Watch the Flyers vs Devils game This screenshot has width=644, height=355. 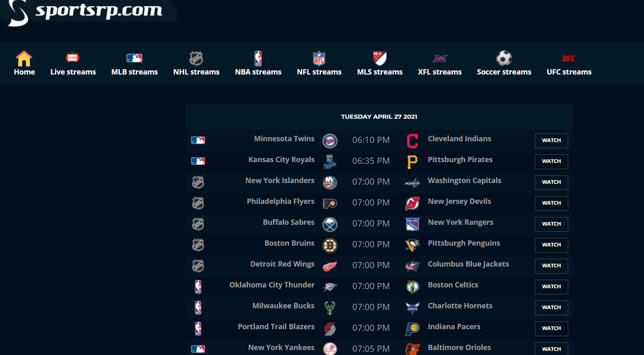tap(551, 203)
